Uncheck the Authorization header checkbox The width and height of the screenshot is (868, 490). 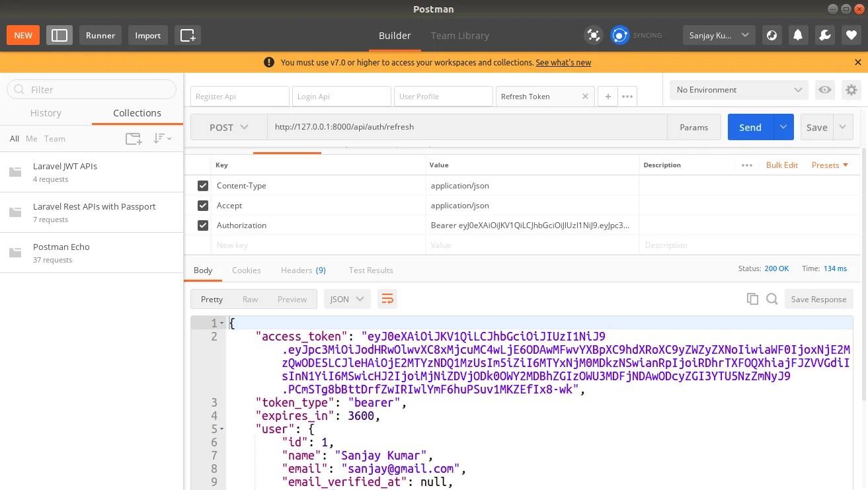(x=203, y=225)
